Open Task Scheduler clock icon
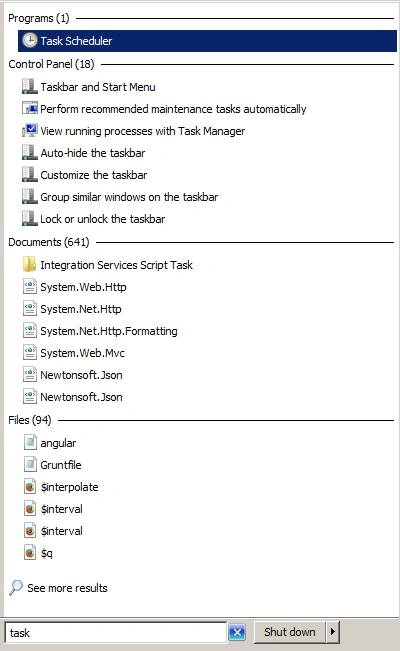This screenshot has height=651, width=400. pos(29,40)
